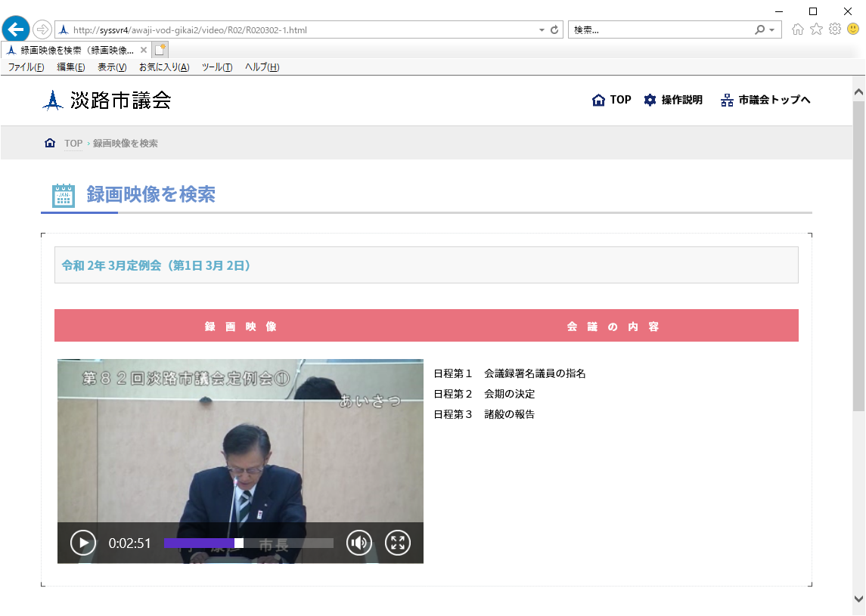
Task: Go to browser home page icon
Action: 797,29
